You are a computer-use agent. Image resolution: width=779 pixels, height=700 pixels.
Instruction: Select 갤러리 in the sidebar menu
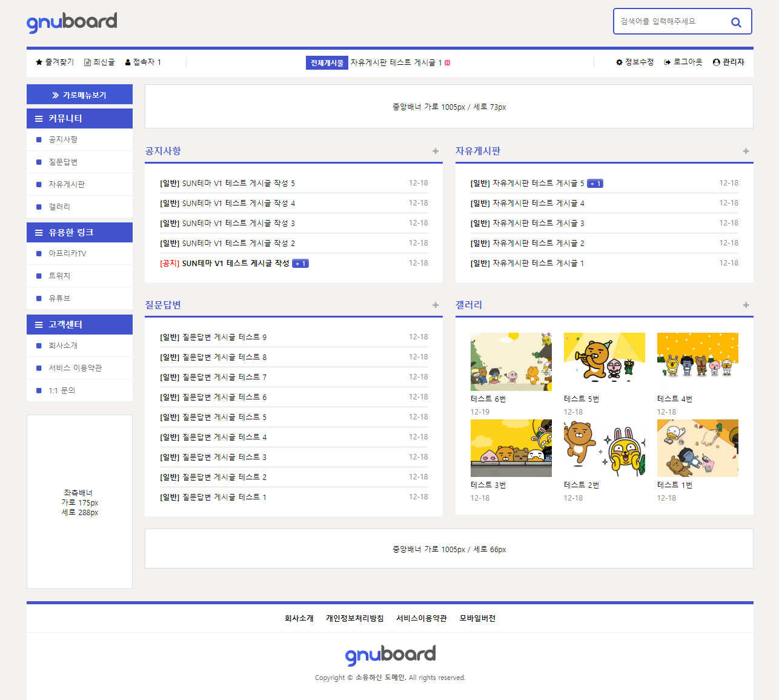coord(59,207)
